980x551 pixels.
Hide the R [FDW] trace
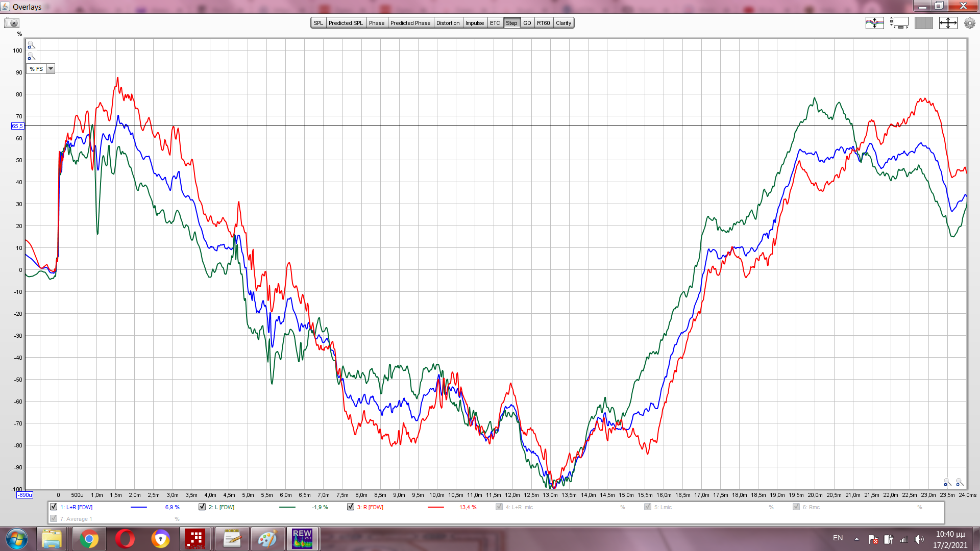(x=351, y=507)
